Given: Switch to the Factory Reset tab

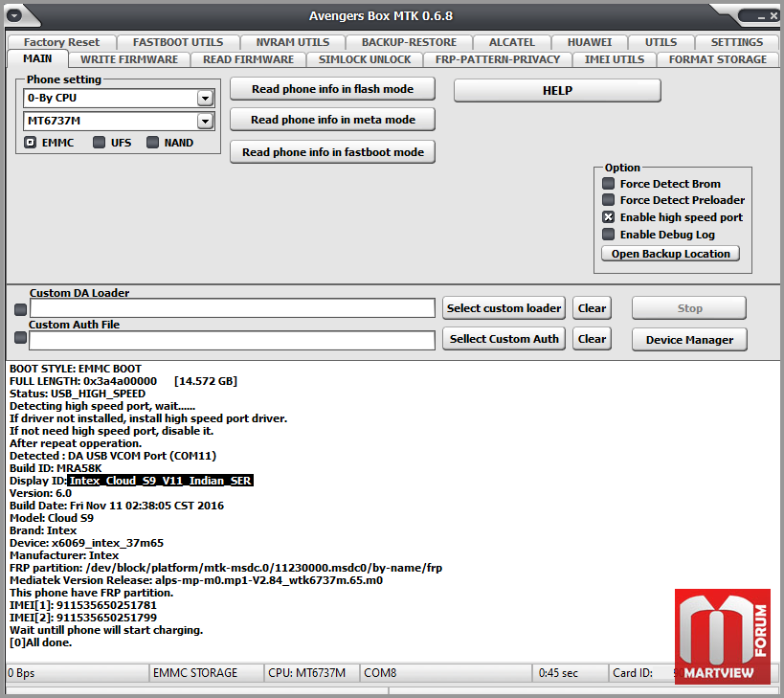Looking at the screenshot, I should pos(61,42).
